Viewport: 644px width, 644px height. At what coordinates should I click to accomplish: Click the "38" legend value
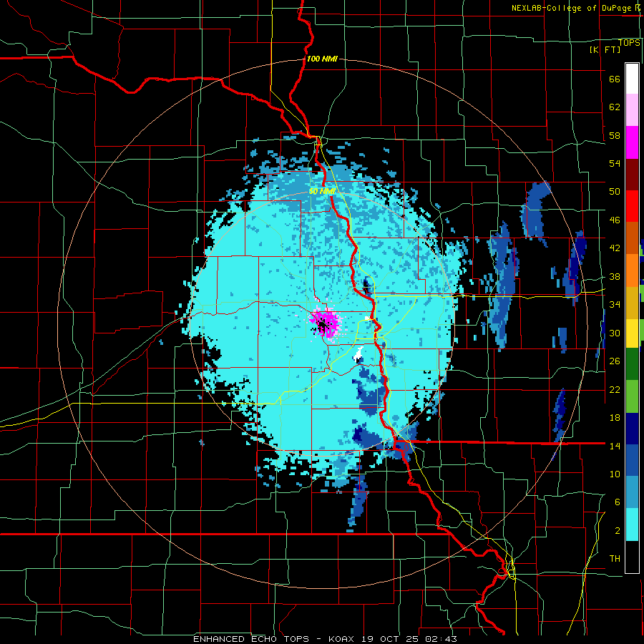coord(615,276)
